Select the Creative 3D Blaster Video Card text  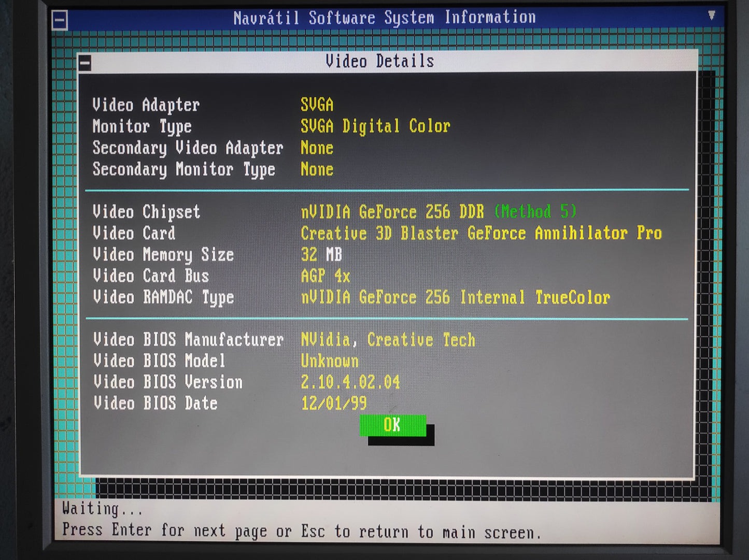[x=482, y=234]
